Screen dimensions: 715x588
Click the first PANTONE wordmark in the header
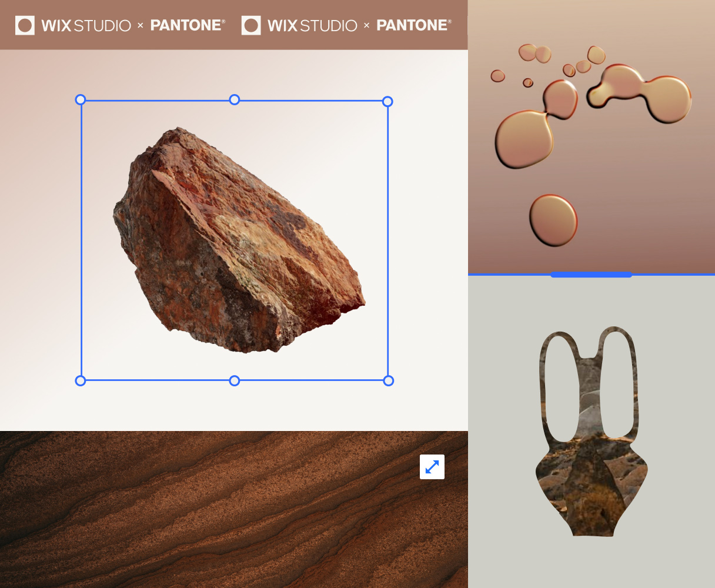pyautogui.click(x=188, y=25)
